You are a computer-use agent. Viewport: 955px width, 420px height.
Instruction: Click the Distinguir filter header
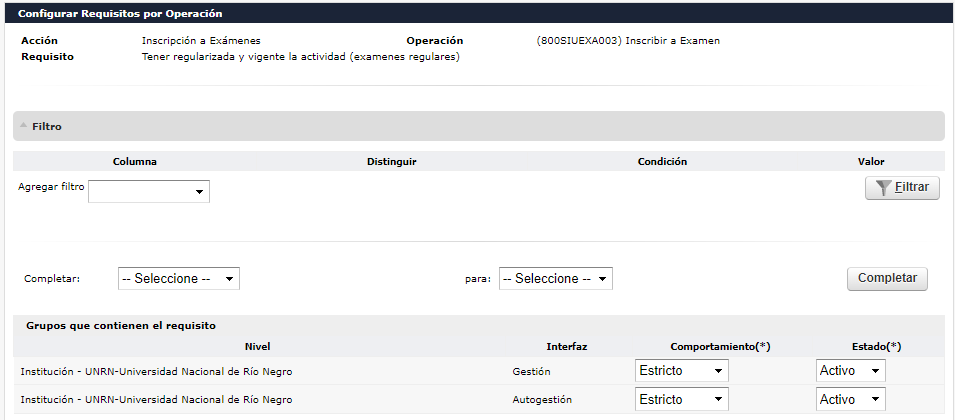391,161
